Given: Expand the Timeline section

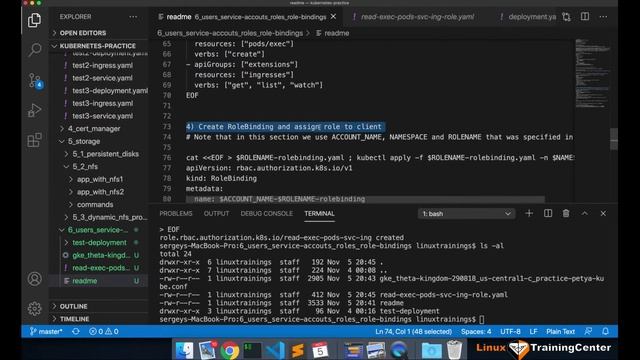Looking at the screenshot, I should point(74,319).
